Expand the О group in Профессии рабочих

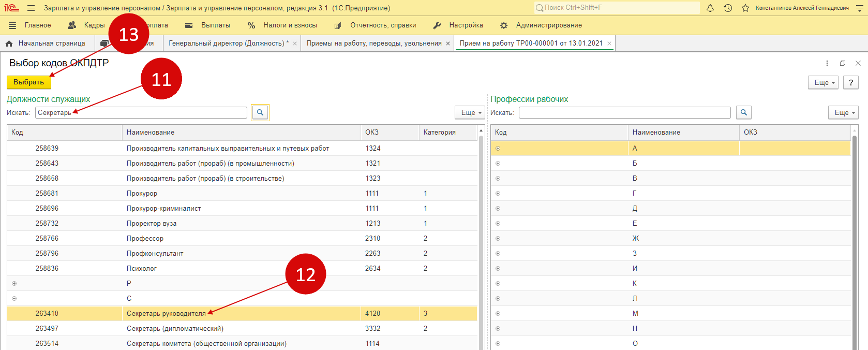[x=498, y=343]
